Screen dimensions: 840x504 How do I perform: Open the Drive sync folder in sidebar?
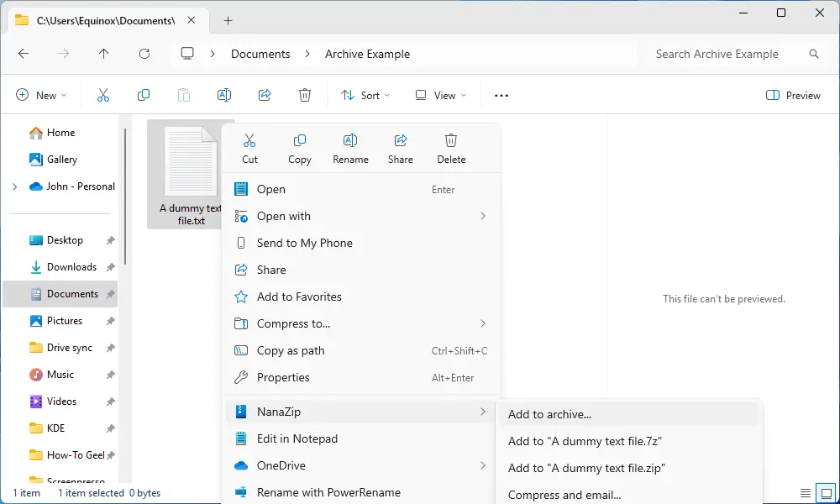pyautogui.click(x=60, y=348)
